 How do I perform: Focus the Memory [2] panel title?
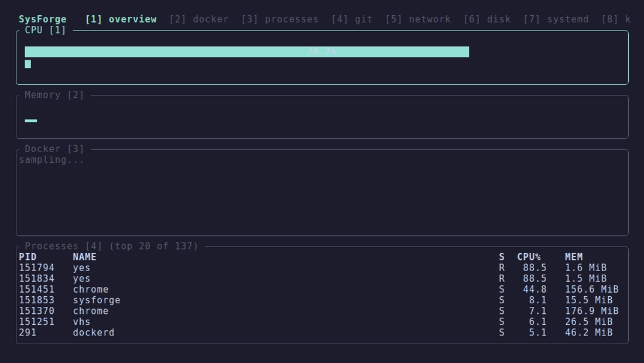coord(54,95)
